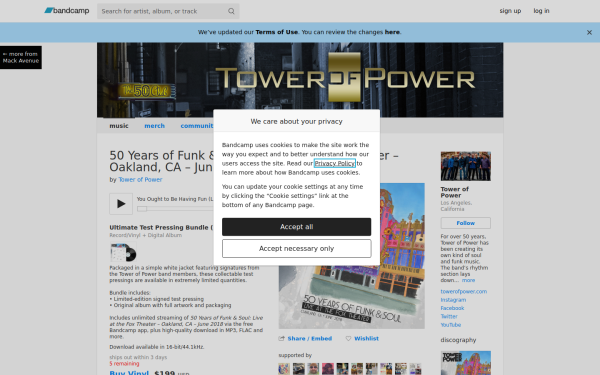Click the Share / Embed icon
The height and width of the screenshot is (375, 600).
coord(282,339)
